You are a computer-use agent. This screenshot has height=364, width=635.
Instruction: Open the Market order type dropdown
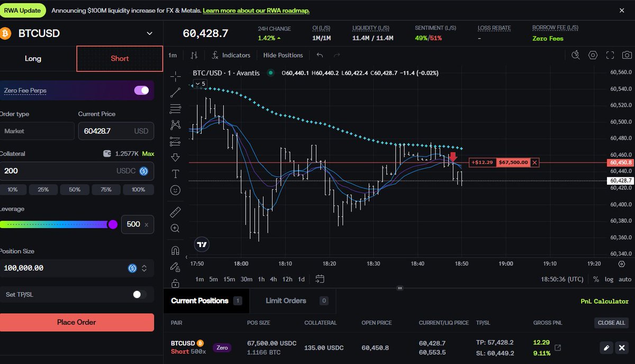(x=37, y=131)
